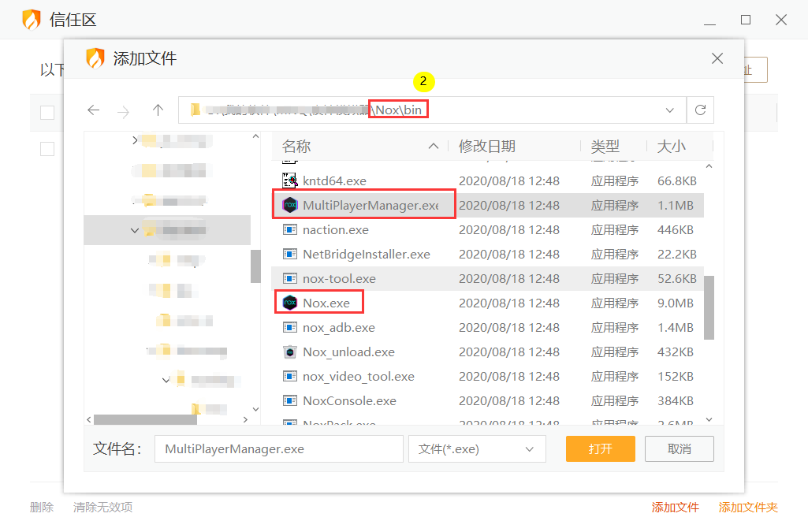Collapse the lower nested tree folder

(x=166, y=380)
